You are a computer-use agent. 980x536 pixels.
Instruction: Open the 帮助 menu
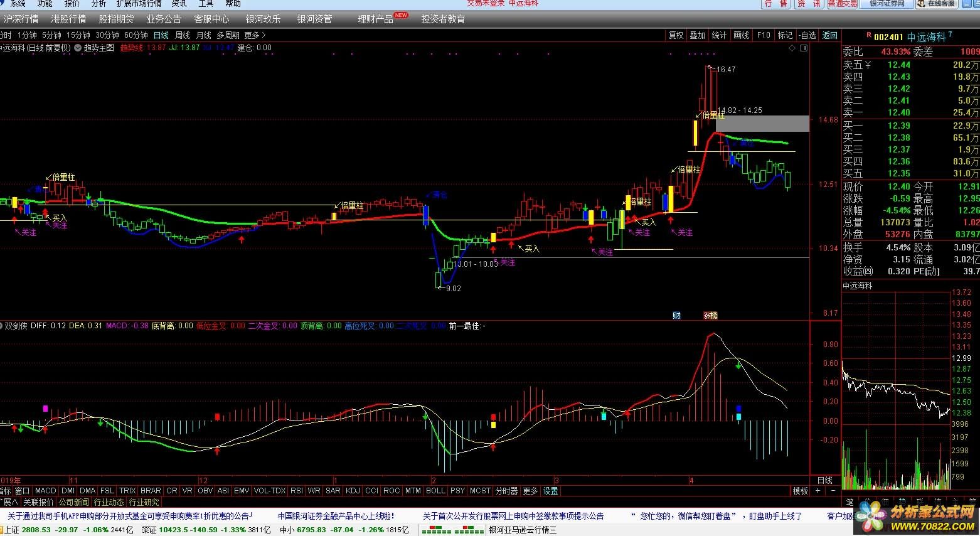tap(233, 4)
